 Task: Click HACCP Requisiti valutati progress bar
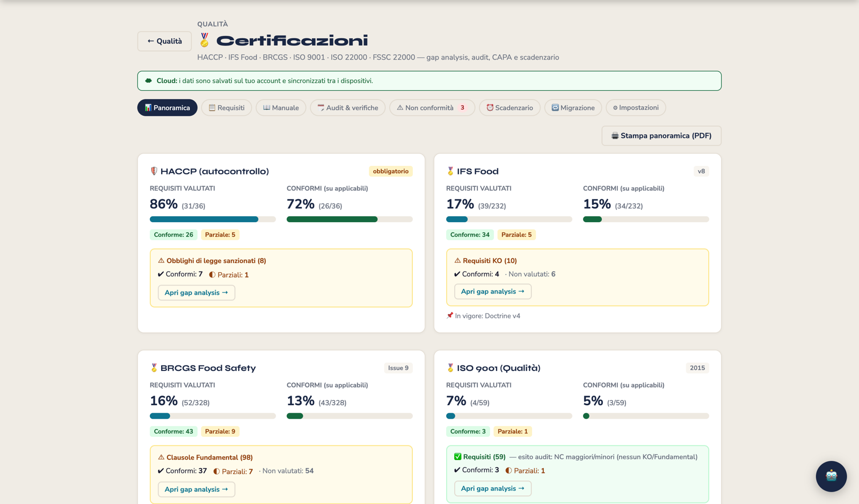[x=213, y=219]
